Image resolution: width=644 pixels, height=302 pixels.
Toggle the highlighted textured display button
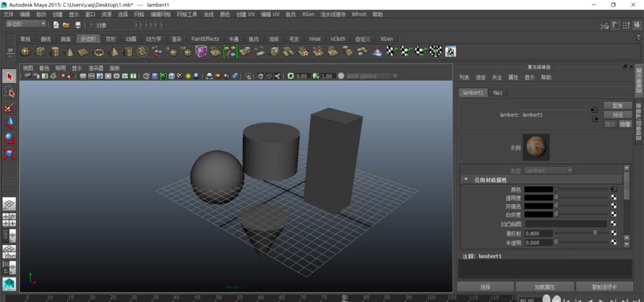pyautogui.click(x=163, y=76)
